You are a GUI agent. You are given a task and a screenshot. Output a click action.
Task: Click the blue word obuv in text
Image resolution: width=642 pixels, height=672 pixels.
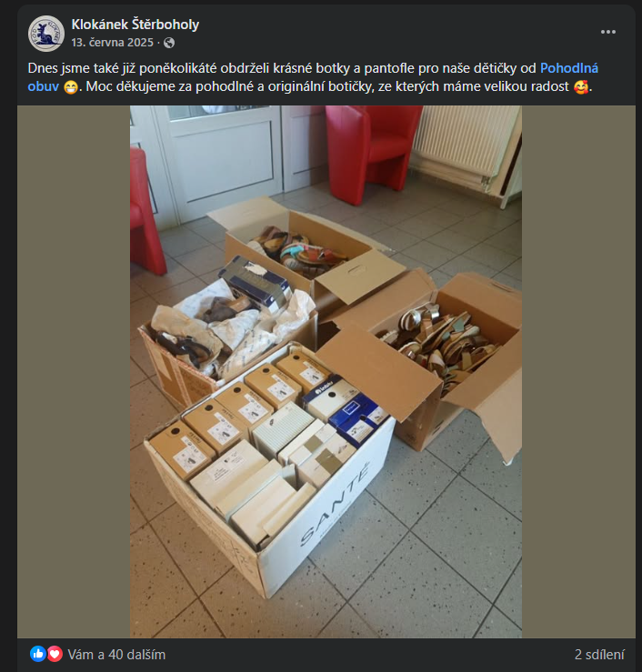[44, 86]
